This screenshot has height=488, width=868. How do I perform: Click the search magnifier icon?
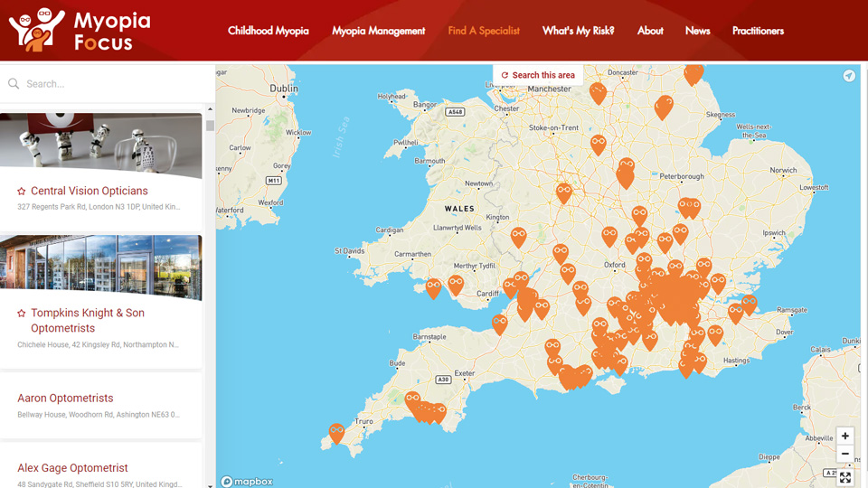click(14, 83)
